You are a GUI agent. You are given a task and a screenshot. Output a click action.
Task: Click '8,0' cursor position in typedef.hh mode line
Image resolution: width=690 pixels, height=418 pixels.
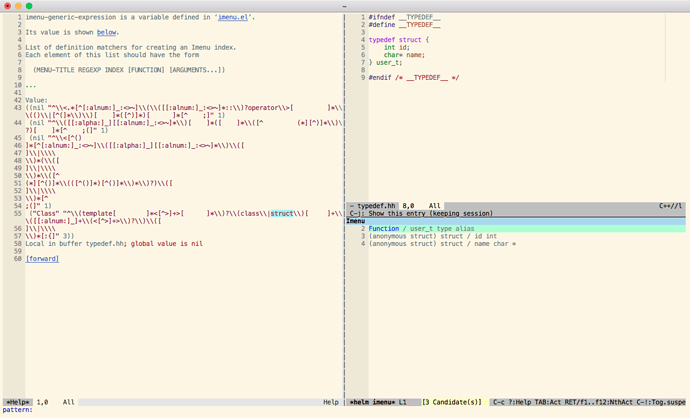pos(408,206)
